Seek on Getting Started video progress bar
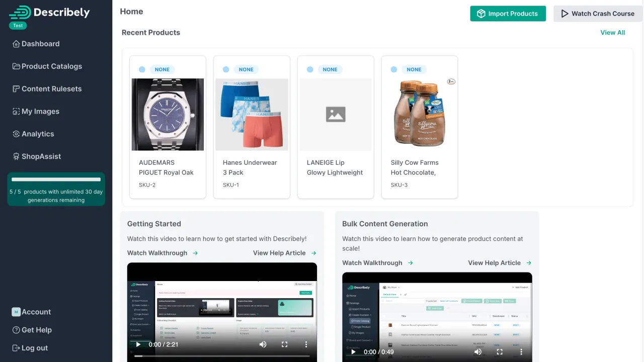Image resolution: width=644 pixels, height=362 pixels. pyautogui.click(x=222, y=355)
